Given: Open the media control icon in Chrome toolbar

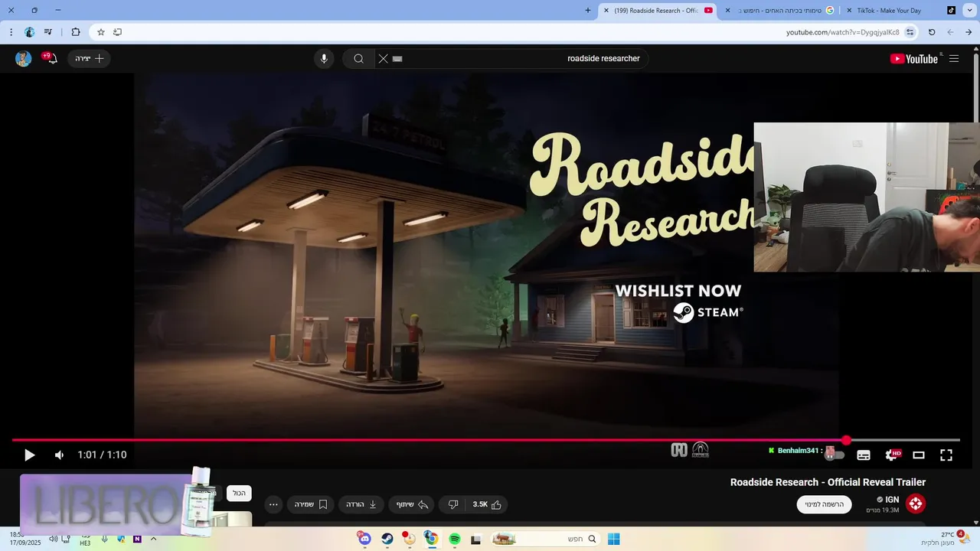Looking at the screenshot, I should [x=48, y=32].
